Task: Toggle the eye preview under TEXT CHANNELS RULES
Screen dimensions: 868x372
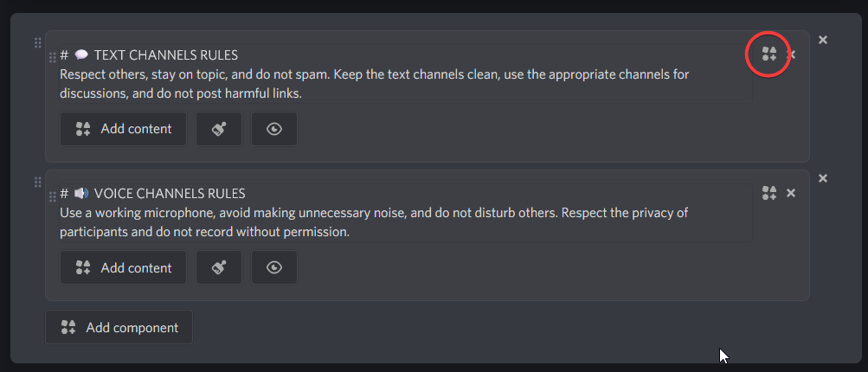Action: pyautogui.click(x=274, y=129)
